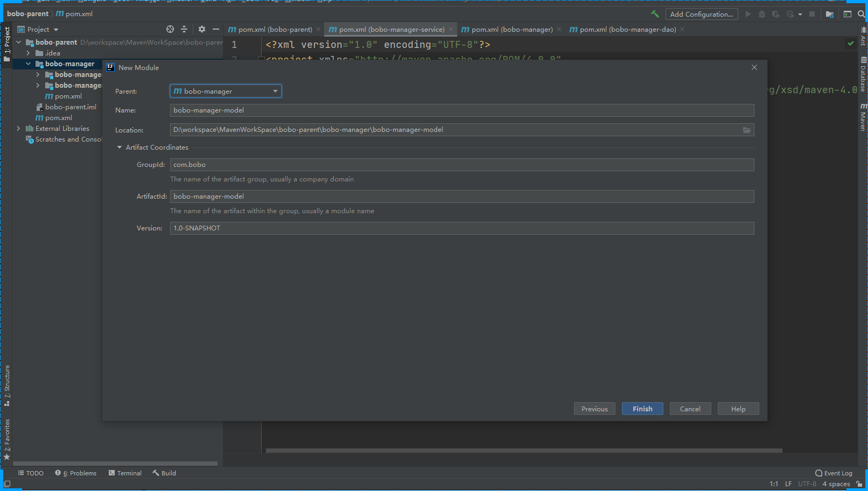
Task: Click the Build project hammer icon
Action: 655,14
